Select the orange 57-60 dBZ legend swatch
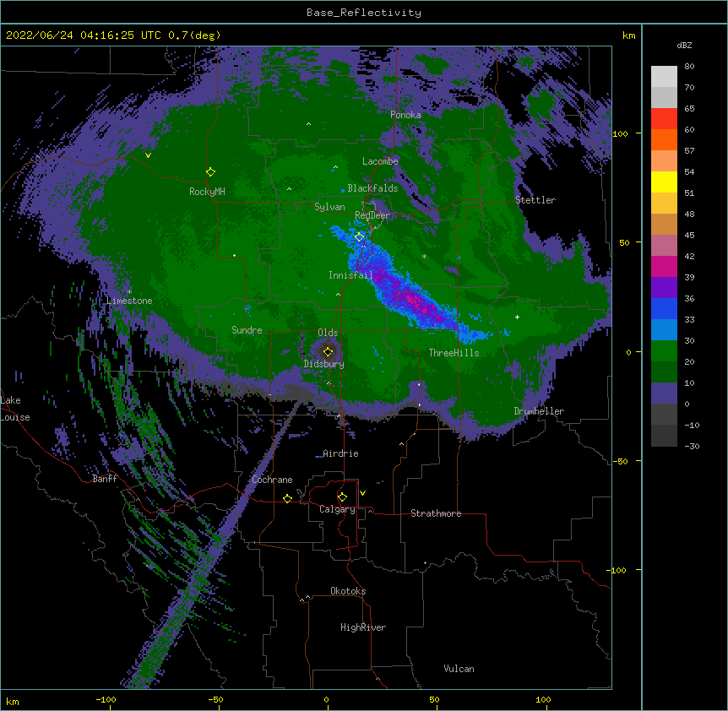 tap(664, 139)
